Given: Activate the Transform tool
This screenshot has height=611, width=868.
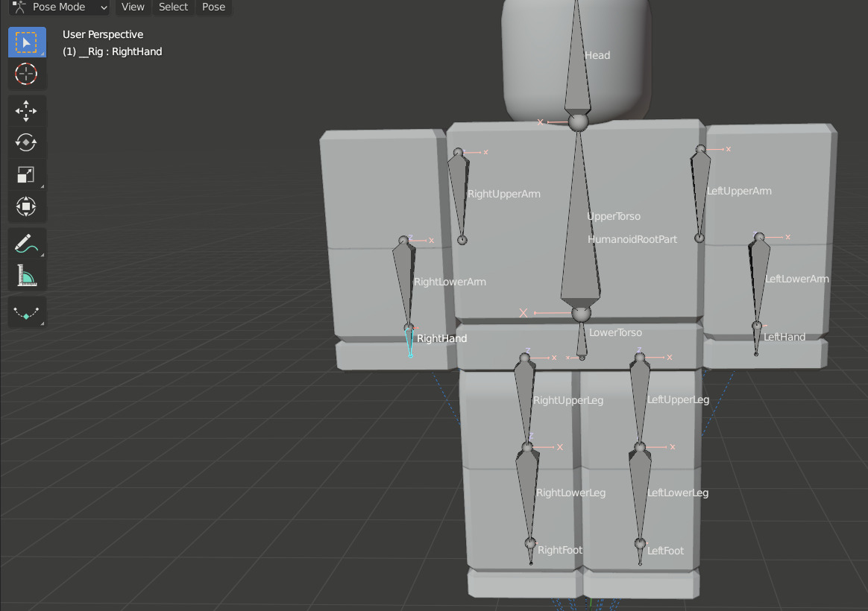Looking at the screenshot, I should point(27,206).
